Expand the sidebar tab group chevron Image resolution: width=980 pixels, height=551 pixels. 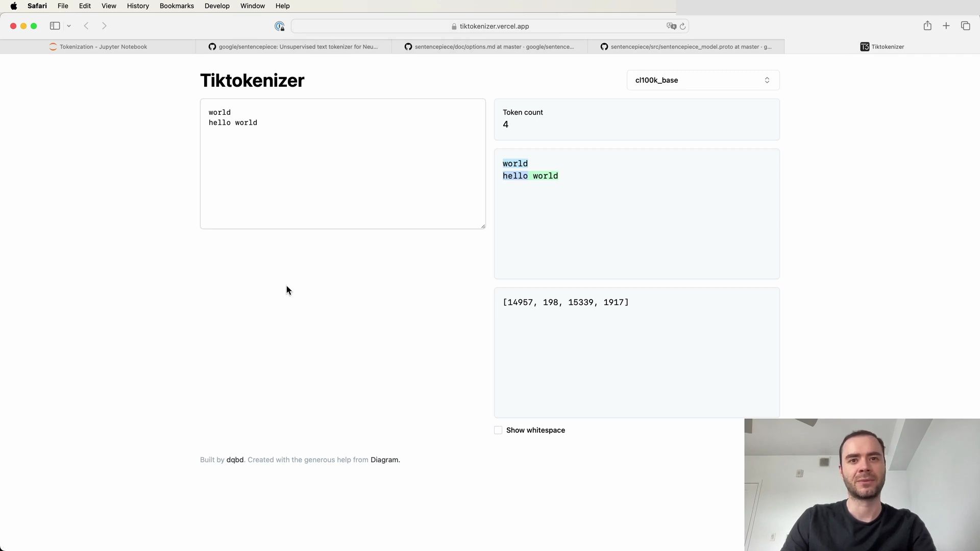(x=69, y=26)
